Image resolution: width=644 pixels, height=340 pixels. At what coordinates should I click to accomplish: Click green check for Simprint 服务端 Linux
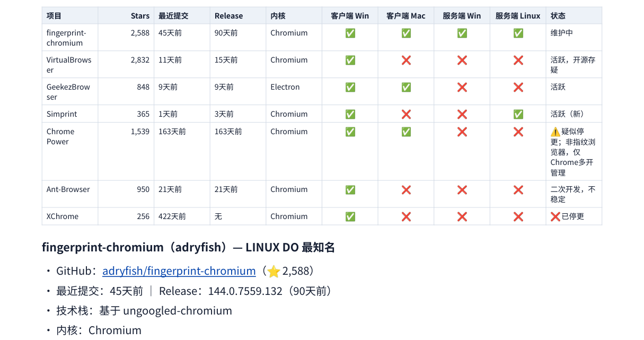coord(518,115)
